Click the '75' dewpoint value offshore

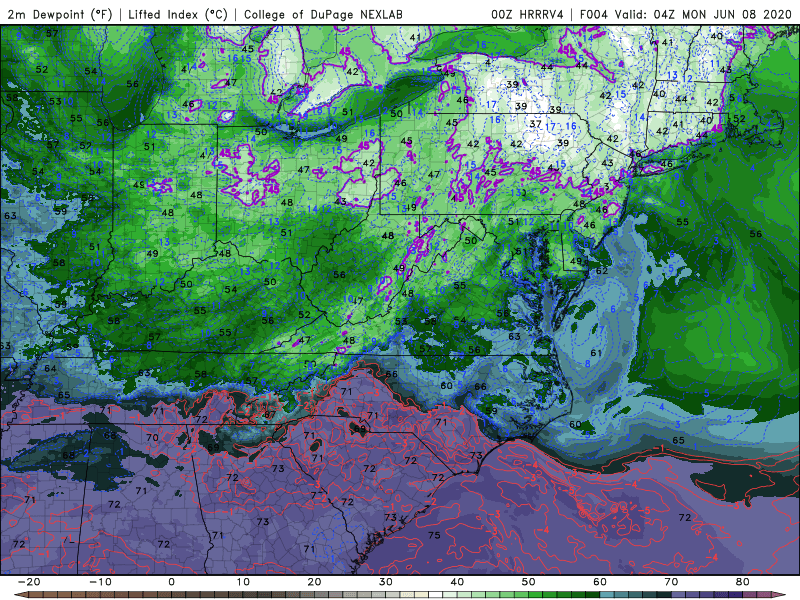pyautogui.click(x=434, y=535)
